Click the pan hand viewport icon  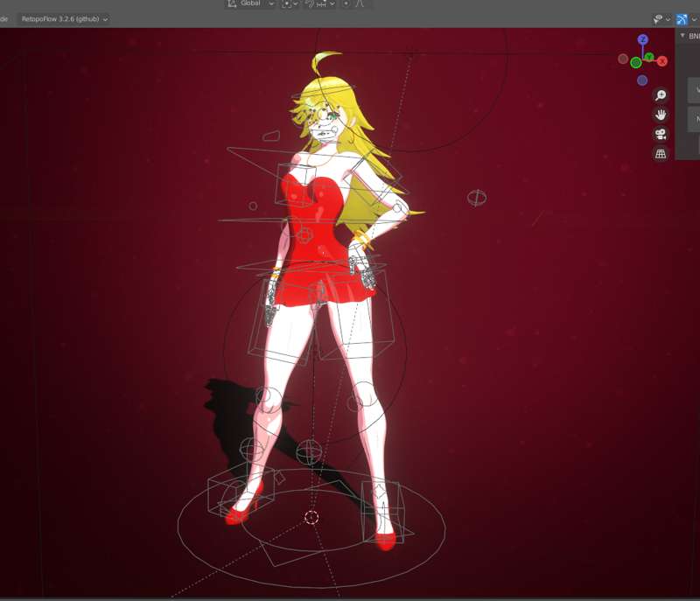click(x=661, y=115)
